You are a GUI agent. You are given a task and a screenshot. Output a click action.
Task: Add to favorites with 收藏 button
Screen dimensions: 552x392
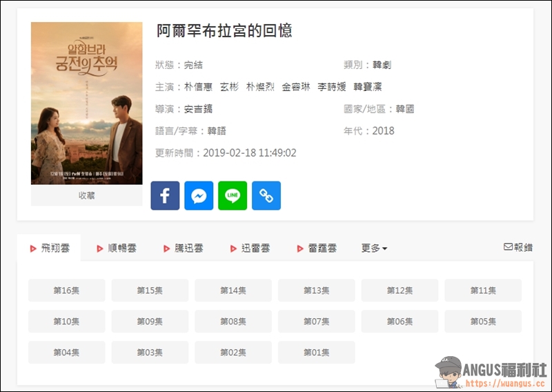[x=87, y=195]
